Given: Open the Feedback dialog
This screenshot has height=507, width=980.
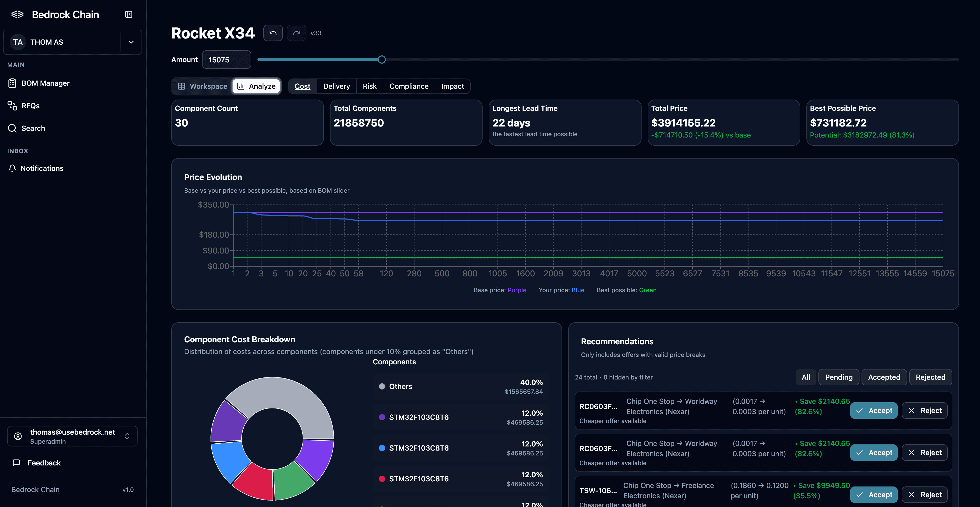Looking at the screenshot, I should 44,463.
